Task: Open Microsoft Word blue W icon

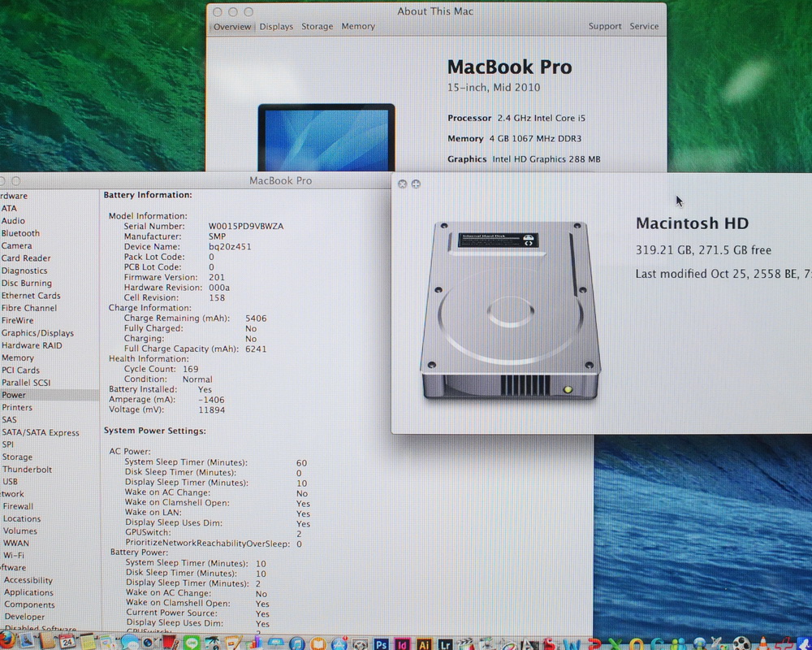Action: (x=572, y=643)
